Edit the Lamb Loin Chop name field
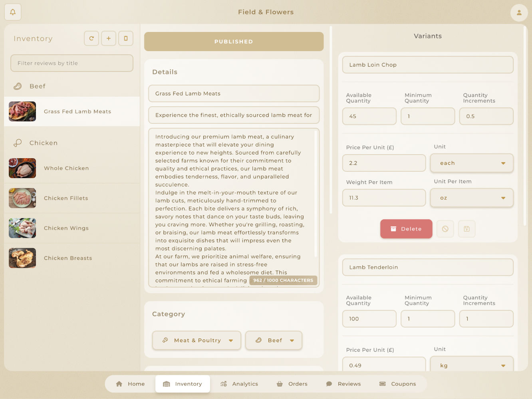This screenshot has height=399, width=532. [428, 65]
